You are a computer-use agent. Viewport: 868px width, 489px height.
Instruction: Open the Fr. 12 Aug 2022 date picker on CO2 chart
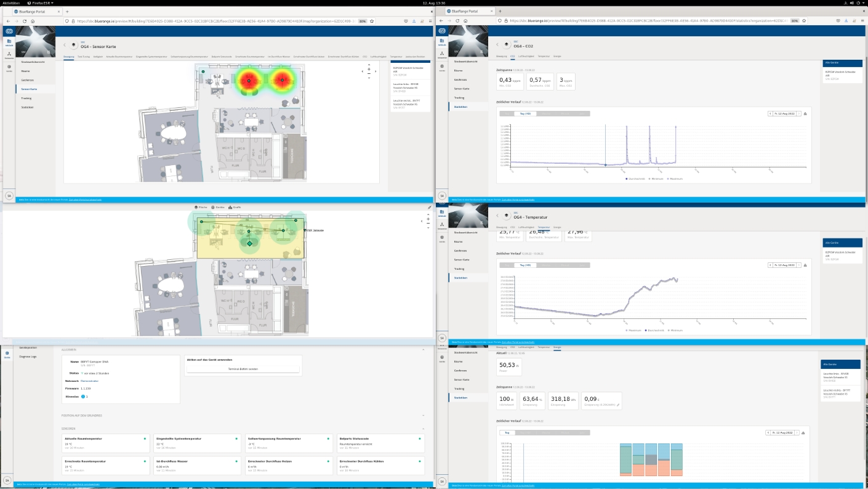coord(784,113)
